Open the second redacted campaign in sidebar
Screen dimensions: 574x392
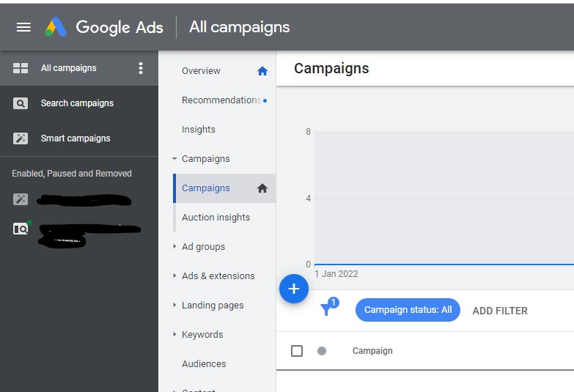coord(89,235)
